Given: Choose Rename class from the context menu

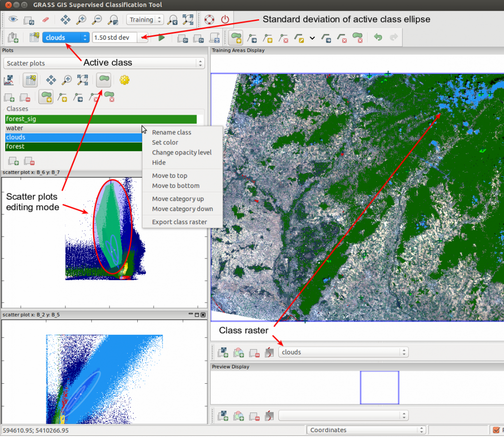Looking at the screenshot, I should click(x=171, y=132).
